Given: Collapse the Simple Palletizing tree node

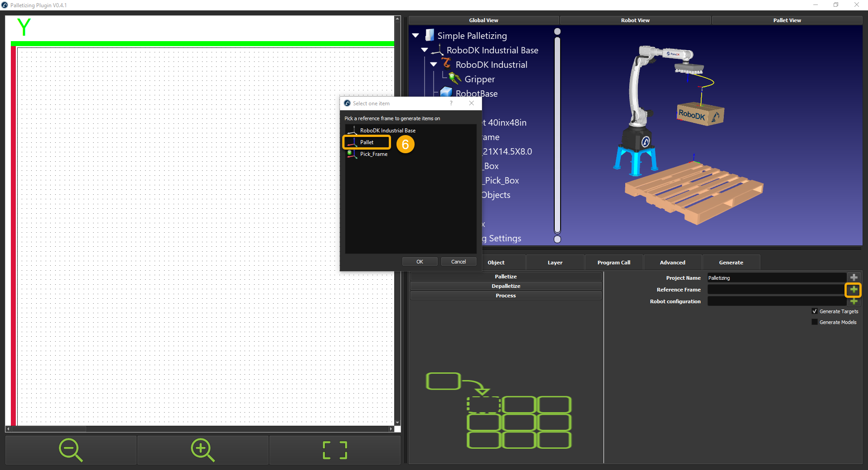Looking at the screenshot, I should [x=415, y=36].
